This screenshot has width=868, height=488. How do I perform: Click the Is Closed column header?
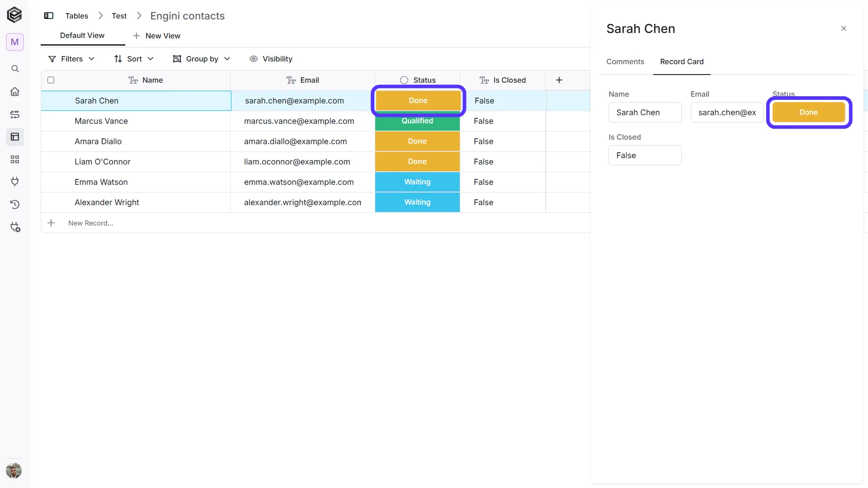[503, 80]
